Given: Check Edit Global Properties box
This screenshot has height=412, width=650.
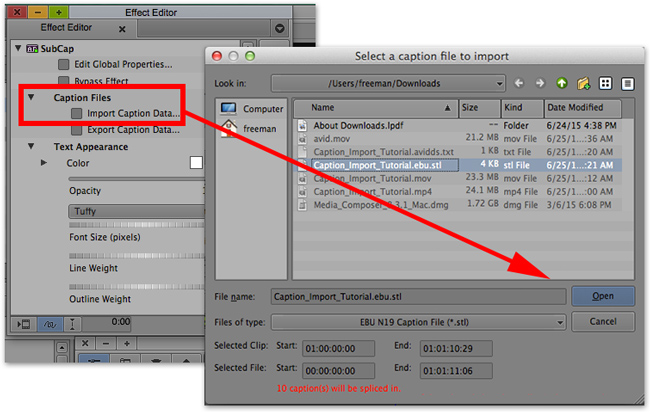Looking at the screenshot, I should pos(63,64).
